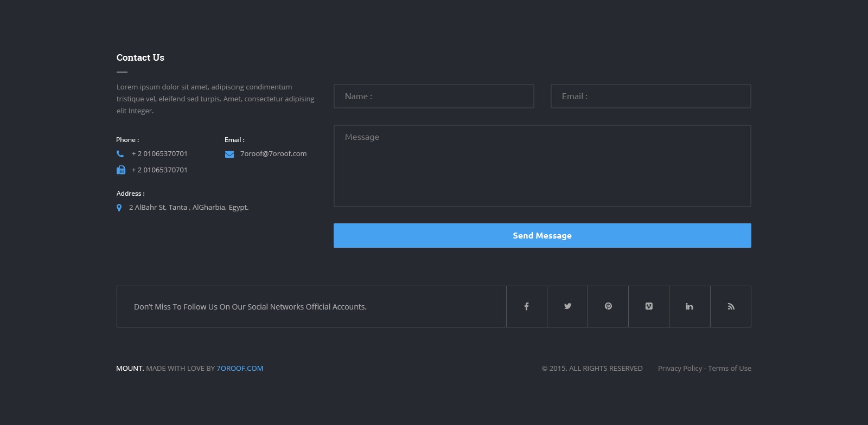
Task: Open the 7OROOF.COM footer link
Action: click(x=240, y=369)
